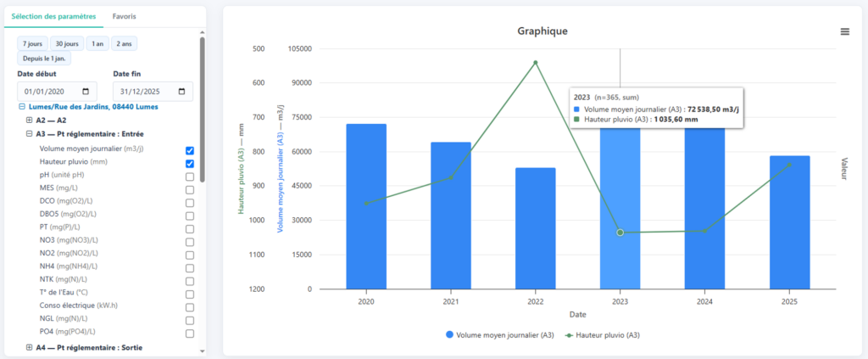The height and width of the screenshot is (359, 868).
Task: Click the scrollbar down arrow
Action: (202, 351)
